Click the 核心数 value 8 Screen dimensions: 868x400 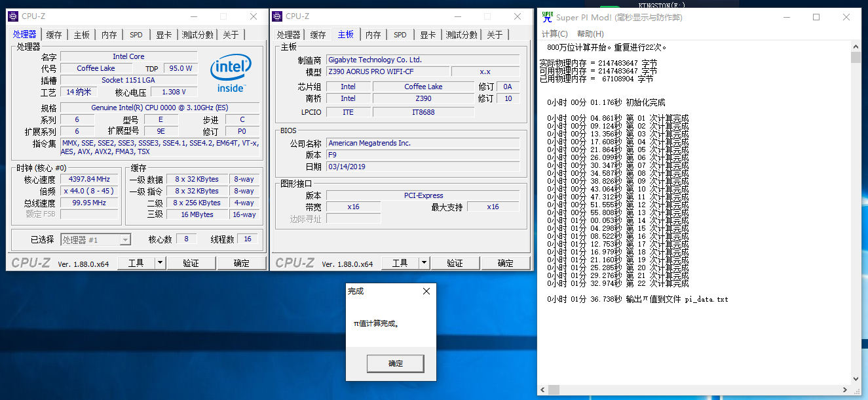[x=187, y=239]
